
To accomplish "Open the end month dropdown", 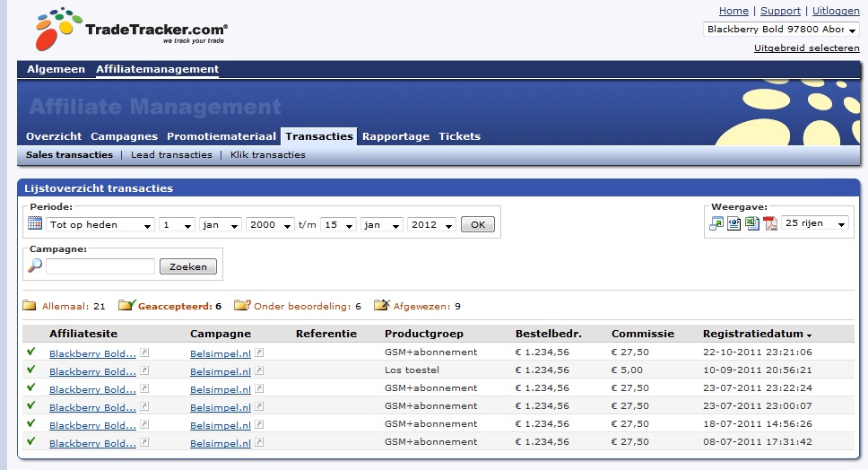I will [x=381, y=224].
